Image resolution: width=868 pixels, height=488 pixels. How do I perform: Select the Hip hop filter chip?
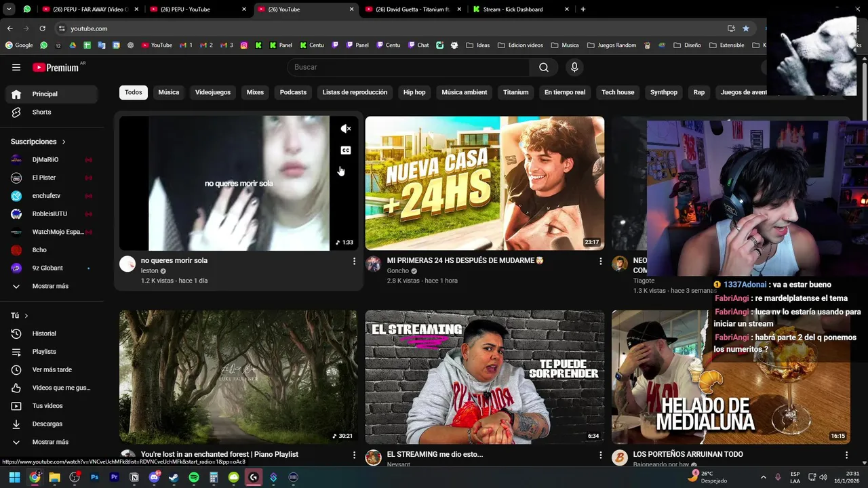tap(414, 92)
